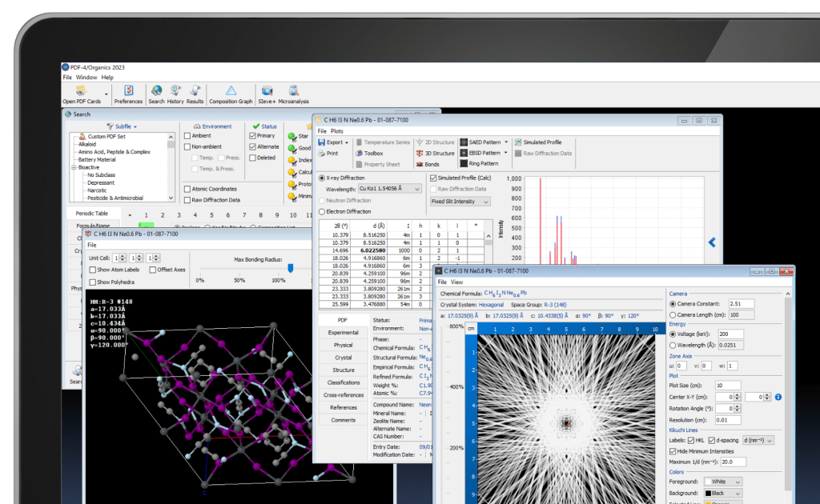Open Plots menu in PDF card window
This screenshot has width=820, height=504.
(337, 131)
